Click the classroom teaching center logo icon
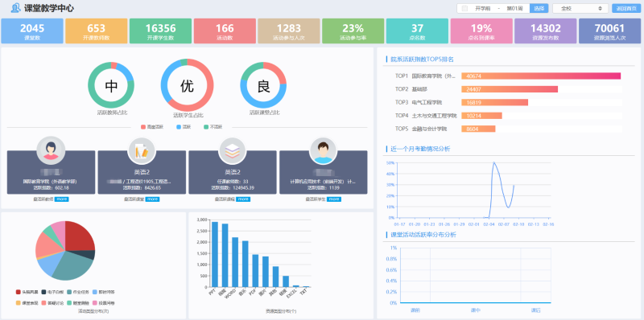 tap(15, 8)
